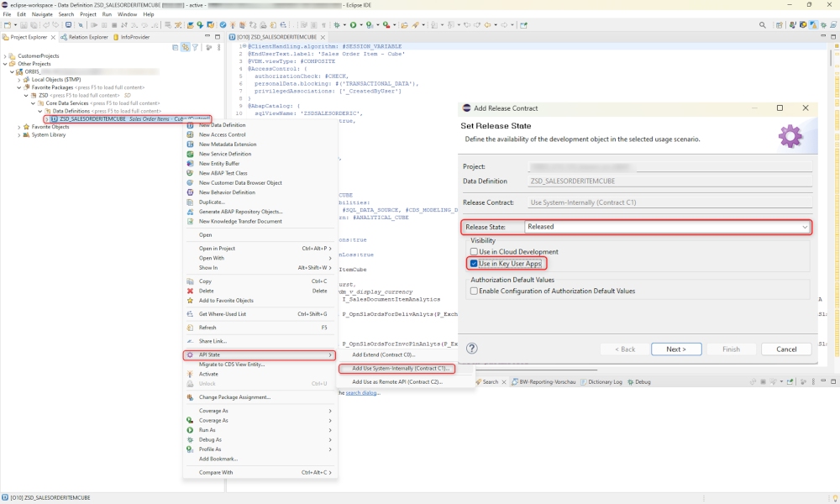
Task: Click the Open SAP GUI toolbar icon
Action: (70, 26)
